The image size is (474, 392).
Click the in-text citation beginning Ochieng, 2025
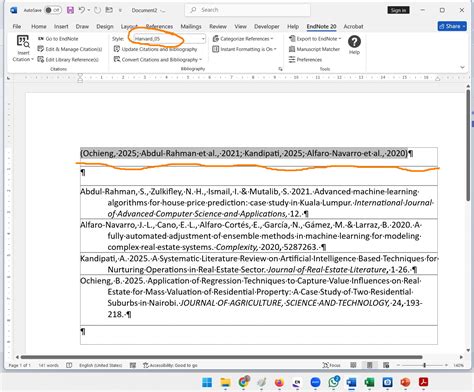coord(244,153)
